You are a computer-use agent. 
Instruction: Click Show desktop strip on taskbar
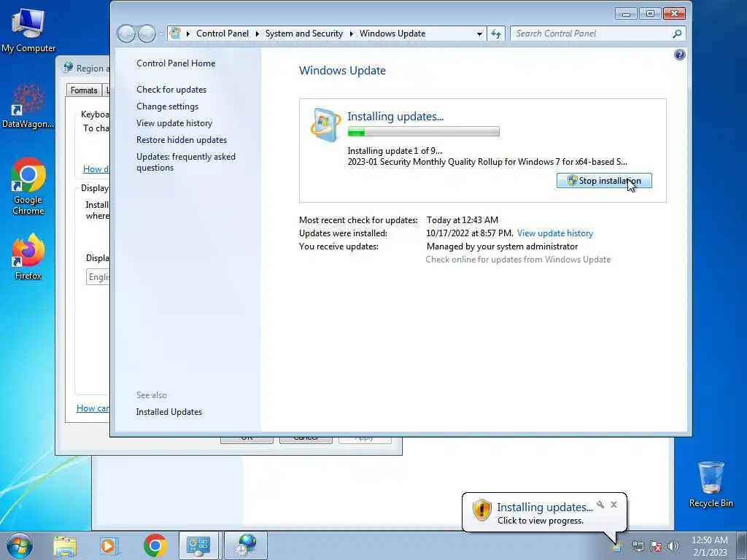[x=742, y=545]
